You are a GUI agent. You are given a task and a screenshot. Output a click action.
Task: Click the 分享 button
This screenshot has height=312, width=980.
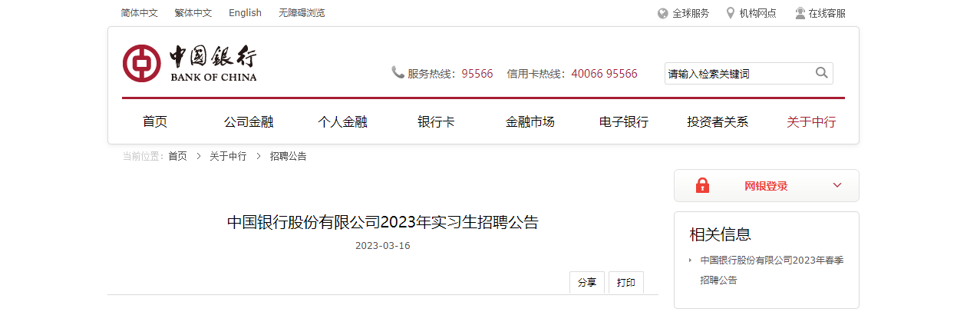tap(587, 283)
